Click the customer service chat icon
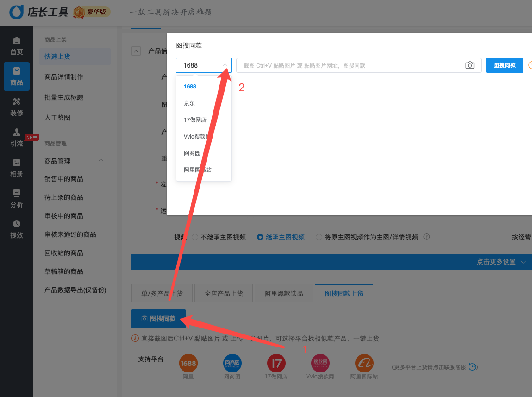 [472, 367]
